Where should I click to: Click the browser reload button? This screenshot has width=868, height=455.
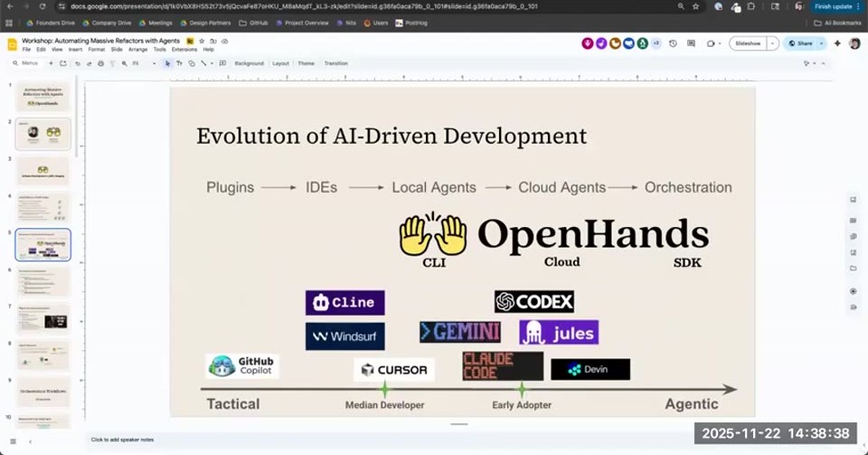click(x=42, y=6)
